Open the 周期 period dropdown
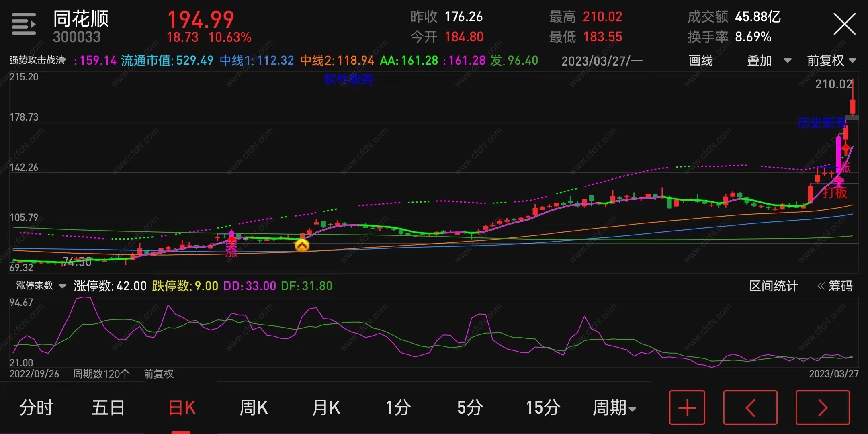Screen dimensions: 868x434 (614, 407)
